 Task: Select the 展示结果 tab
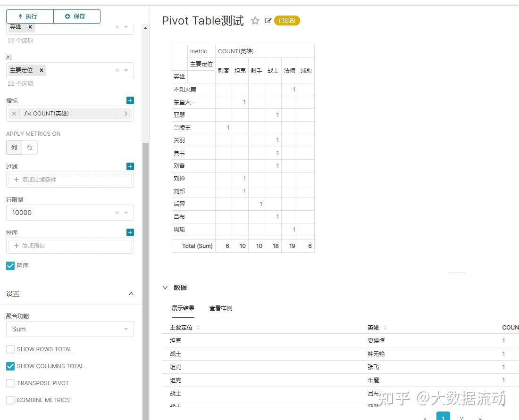[183, 308]
